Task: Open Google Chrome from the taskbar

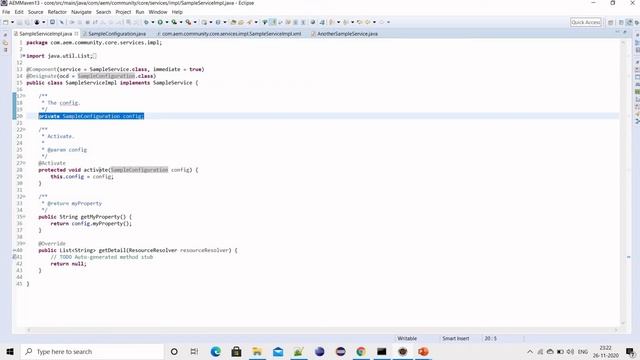Action: (x=361, y=351)
